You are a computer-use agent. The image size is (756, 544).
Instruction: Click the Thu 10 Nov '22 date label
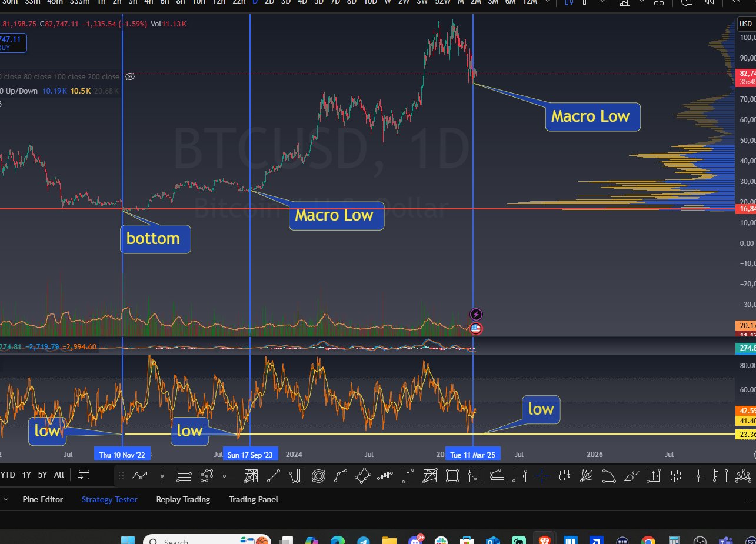point(122,455)
